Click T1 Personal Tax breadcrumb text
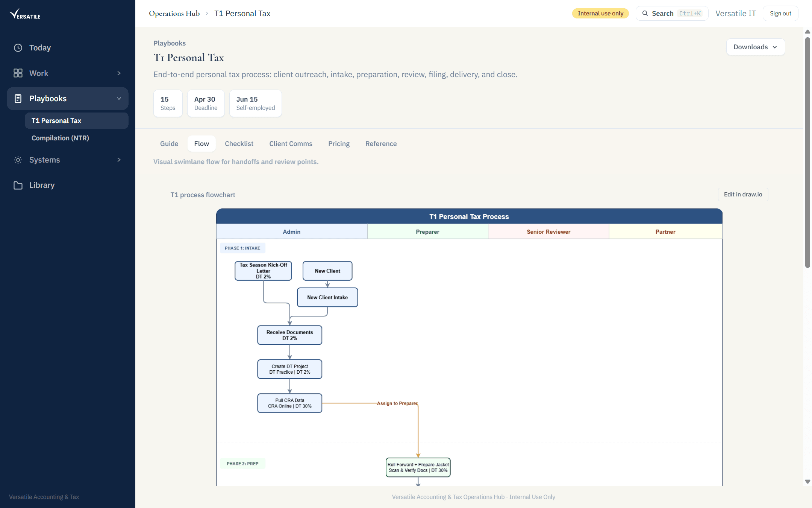The width and height of the screenshot is (812, 508). (x=242, y=14)
